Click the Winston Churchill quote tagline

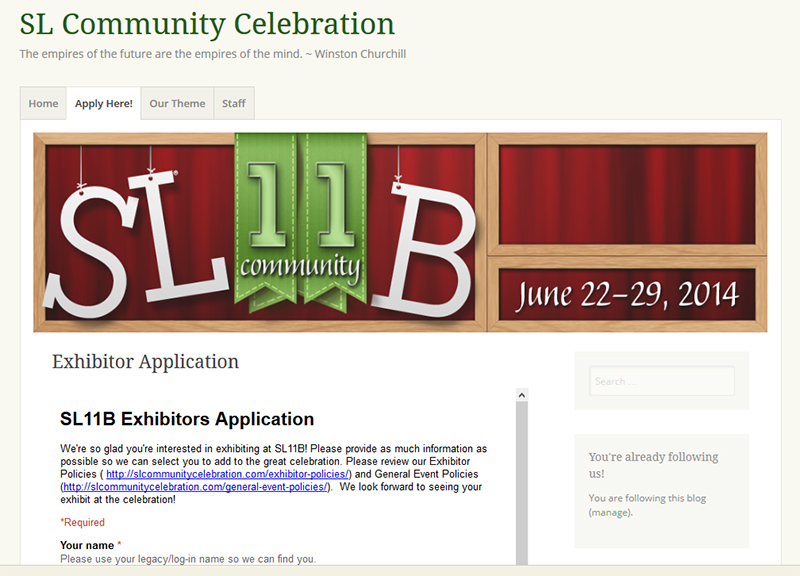tap(212, 53)
